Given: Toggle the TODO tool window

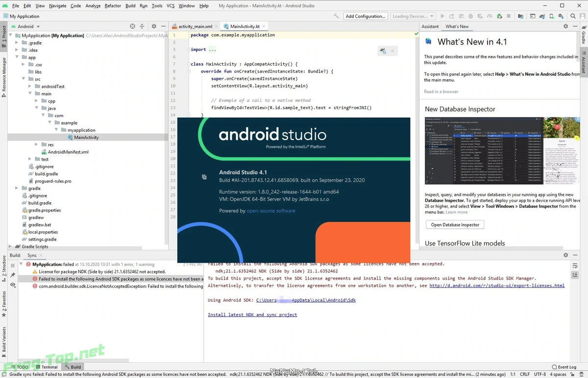Looking at the screenshot, I should pyautogui.click(x=20, y=367).
